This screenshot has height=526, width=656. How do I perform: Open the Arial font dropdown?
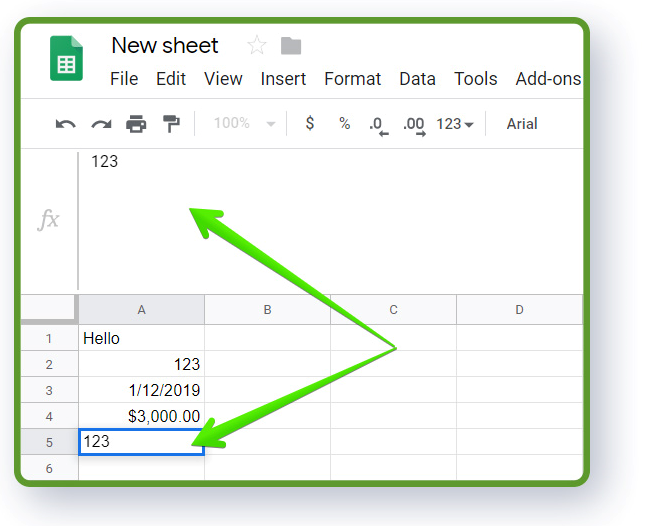[x=522, y=124]
